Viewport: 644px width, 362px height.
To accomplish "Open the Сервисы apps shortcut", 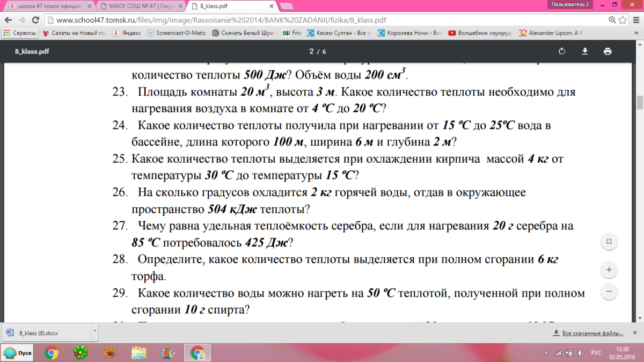I will click(x=20, y=33).
